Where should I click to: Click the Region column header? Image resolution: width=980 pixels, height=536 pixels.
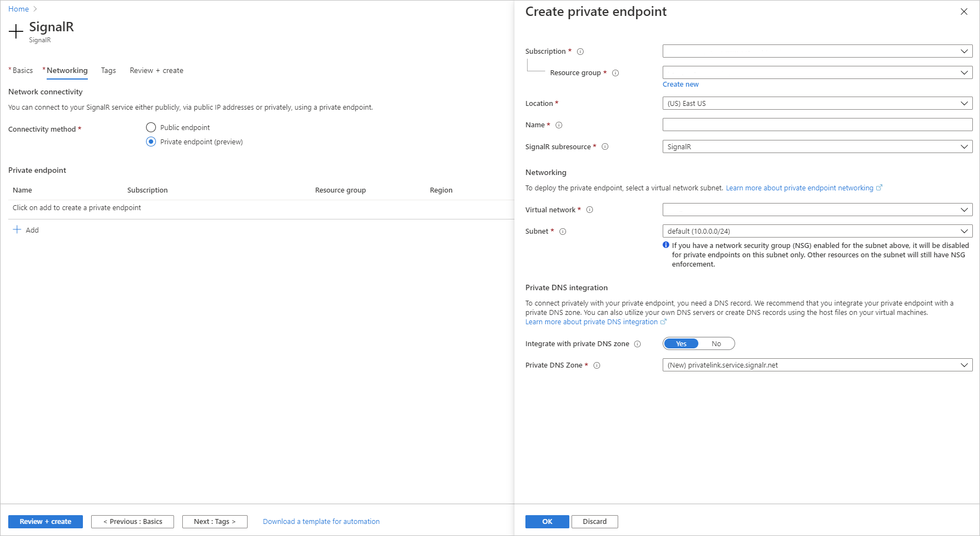[441, 190]
